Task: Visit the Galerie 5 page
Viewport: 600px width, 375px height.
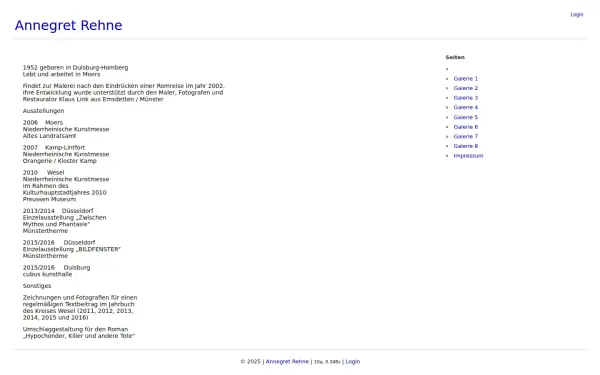Action: point(466,117)
